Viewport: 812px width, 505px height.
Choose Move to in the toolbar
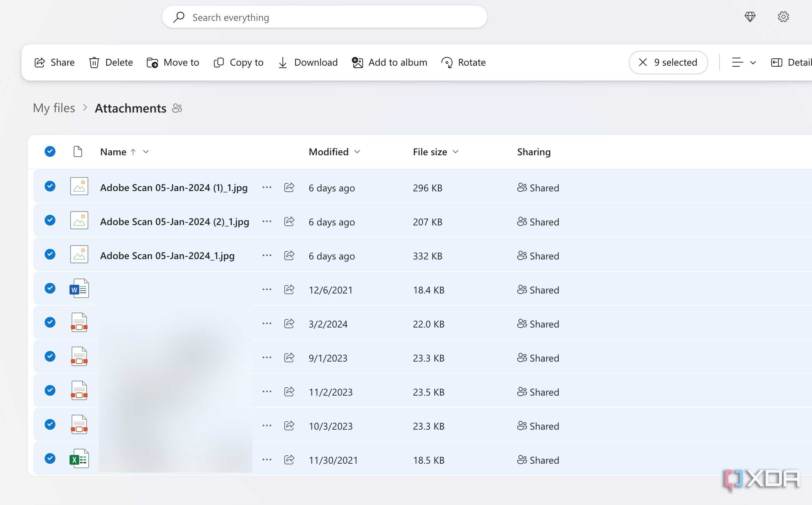tap(173, 63)
